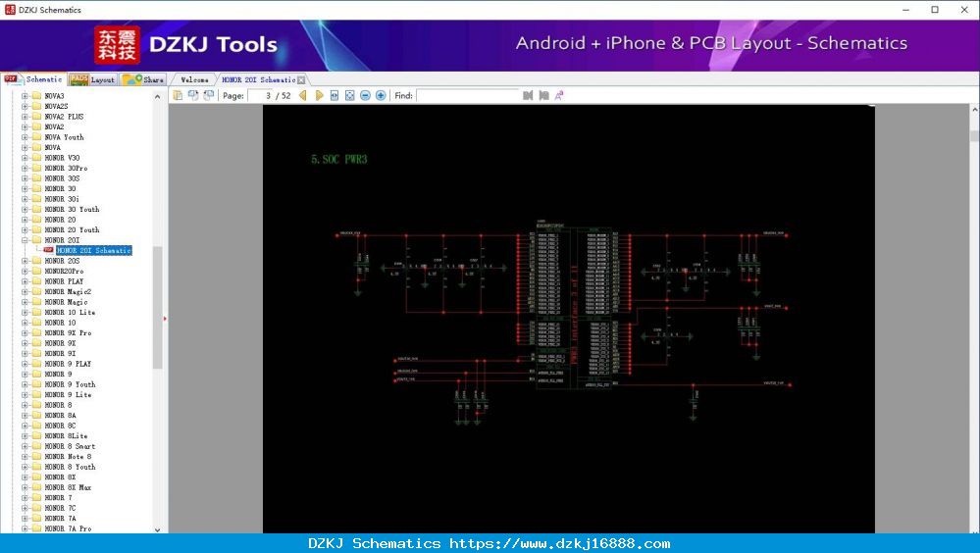Image resolution: width=980 pixels, height=553 pixels.
Task: Click the document viewer scrollbar thumb
Action: click(x=974, y=136)
